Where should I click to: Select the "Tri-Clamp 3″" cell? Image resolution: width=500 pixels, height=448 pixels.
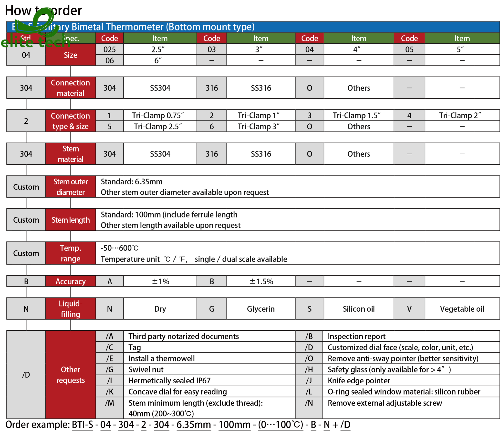click(261, 126)
